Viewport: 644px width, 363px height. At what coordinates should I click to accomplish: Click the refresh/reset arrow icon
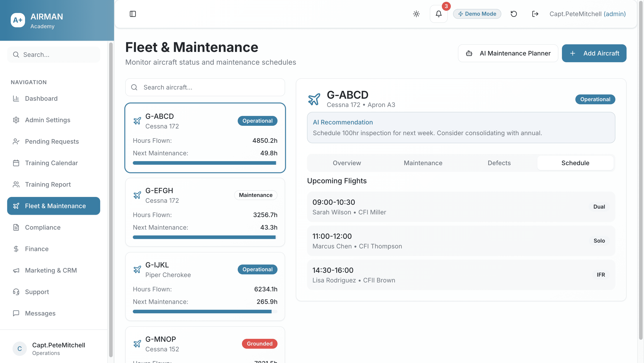(514, 14)
